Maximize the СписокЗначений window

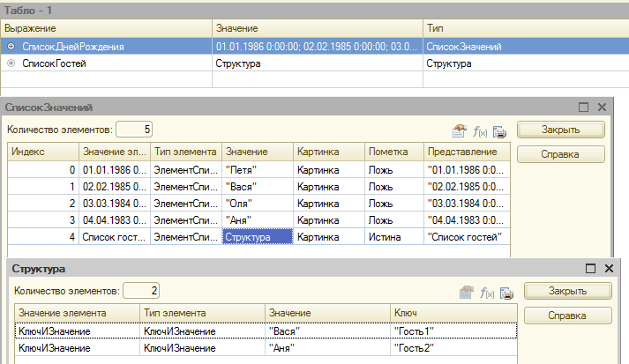584,107
